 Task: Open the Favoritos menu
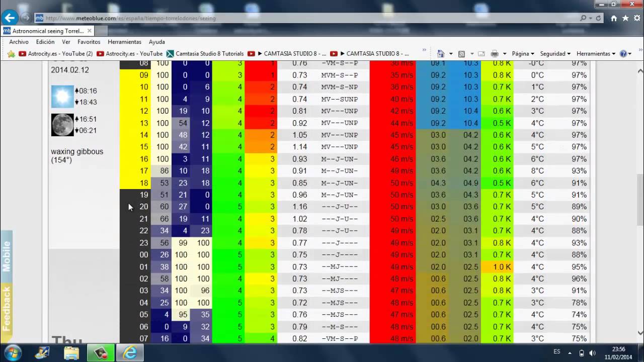coord(89,42)
